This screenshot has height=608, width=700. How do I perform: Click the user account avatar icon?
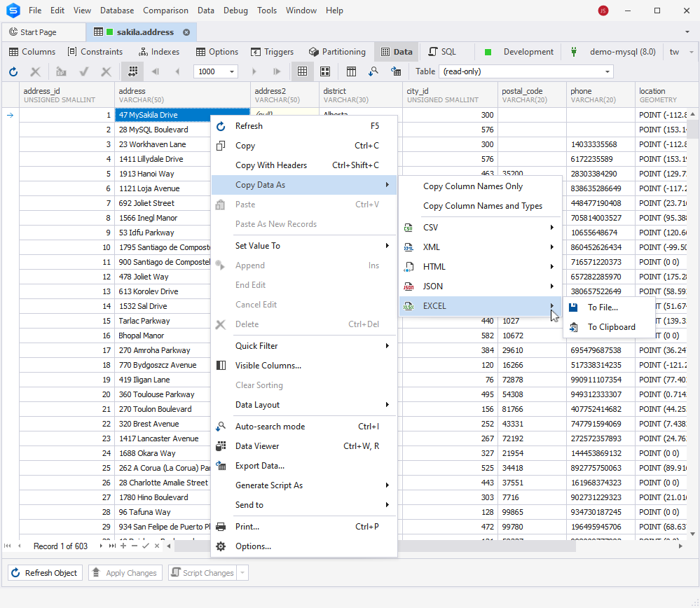[603, 11]
